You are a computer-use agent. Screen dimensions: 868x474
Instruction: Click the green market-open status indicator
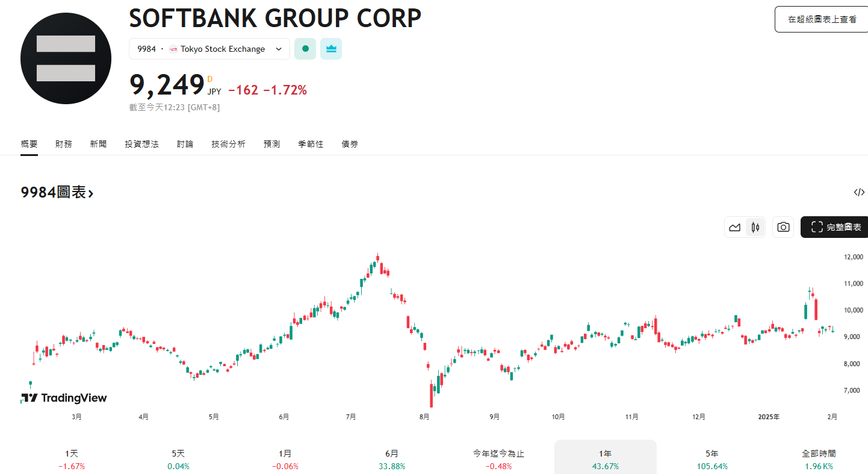[x=305, y=49]
